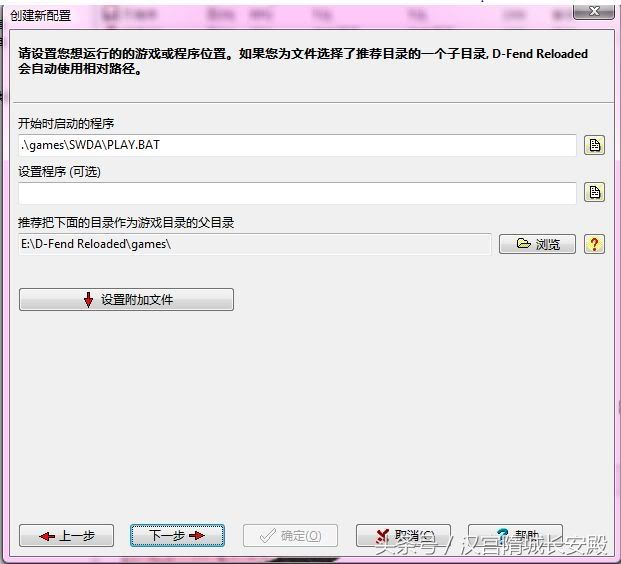621x564 pixels.
Task: Go back with the 上一步 button
Action: pos(67,536)
